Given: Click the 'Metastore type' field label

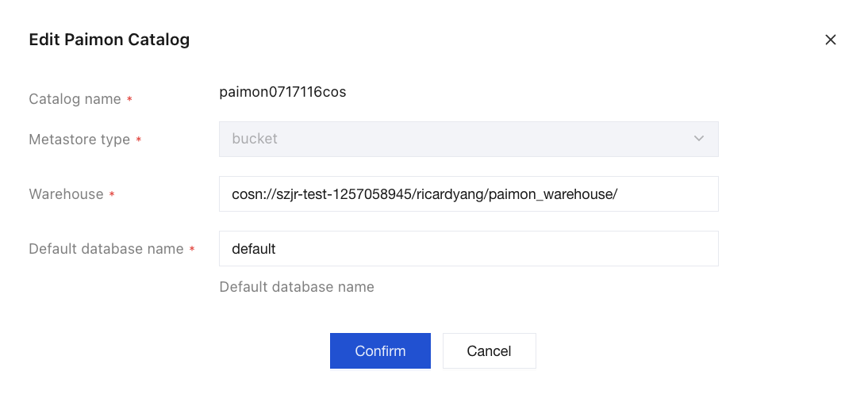Looking at the screenshot, I should point(79,140).
